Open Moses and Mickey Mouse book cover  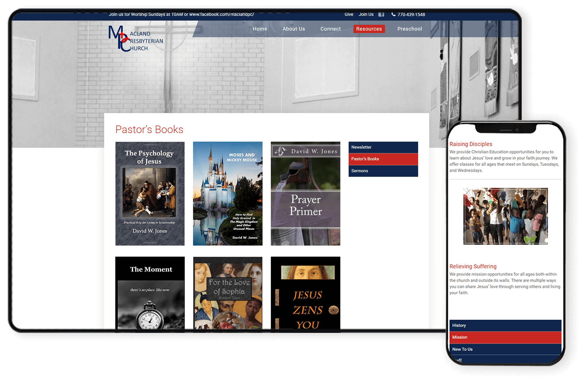click(228, 193)
